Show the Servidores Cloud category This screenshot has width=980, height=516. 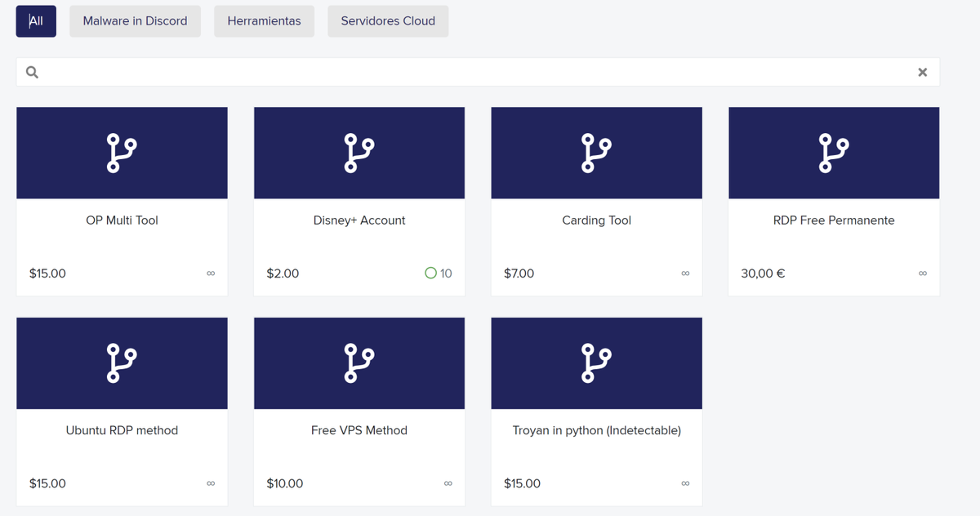(x=388, y=21)
